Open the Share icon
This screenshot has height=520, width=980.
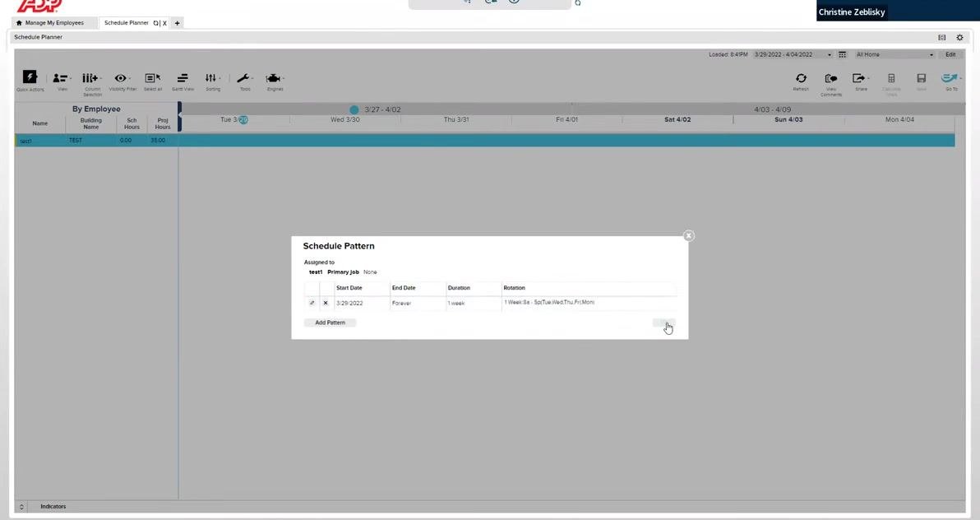tap(860, 78)
